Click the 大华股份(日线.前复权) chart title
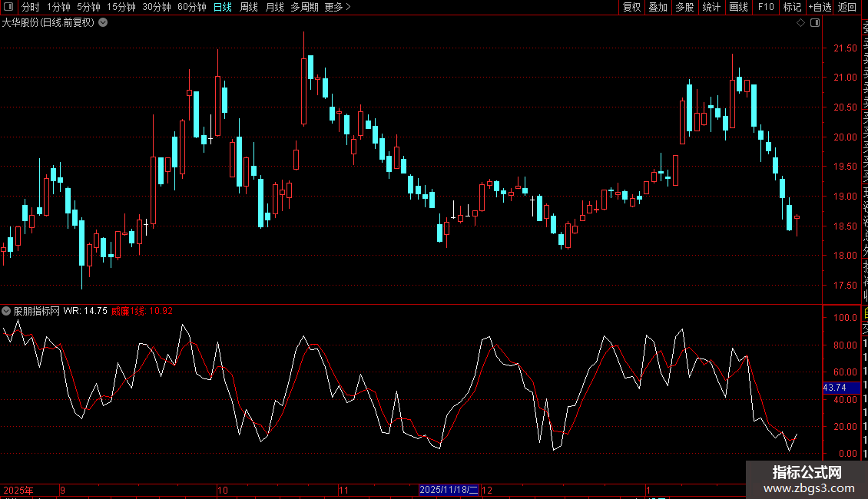868x499 pixels. [x=48, y=23]
